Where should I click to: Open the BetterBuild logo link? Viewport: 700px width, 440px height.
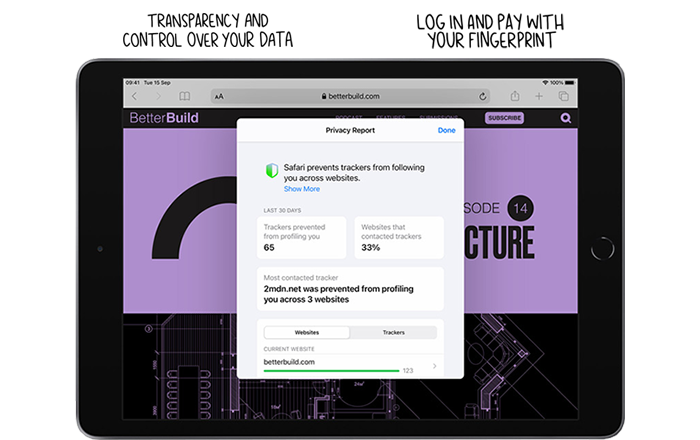click(164, 118)
